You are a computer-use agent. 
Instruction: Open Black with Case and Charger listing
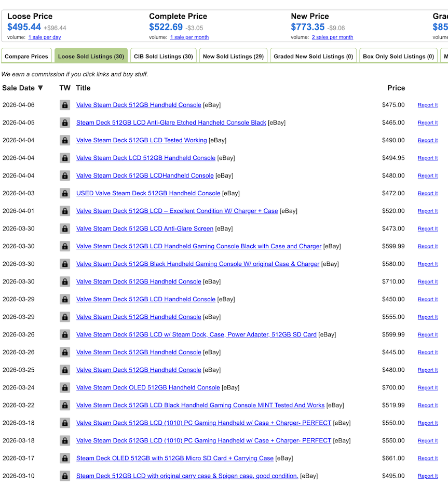coord(199,246)
